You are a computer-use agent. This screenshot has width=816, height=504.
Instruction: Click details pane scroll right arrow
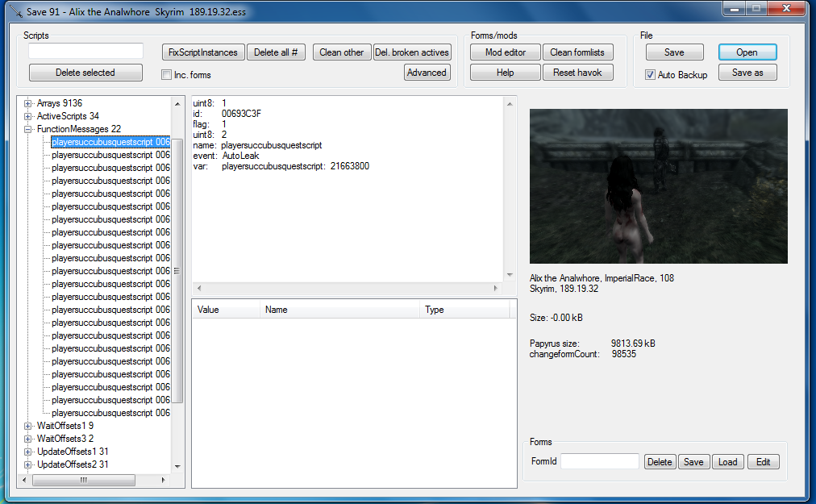click(495, 288)
